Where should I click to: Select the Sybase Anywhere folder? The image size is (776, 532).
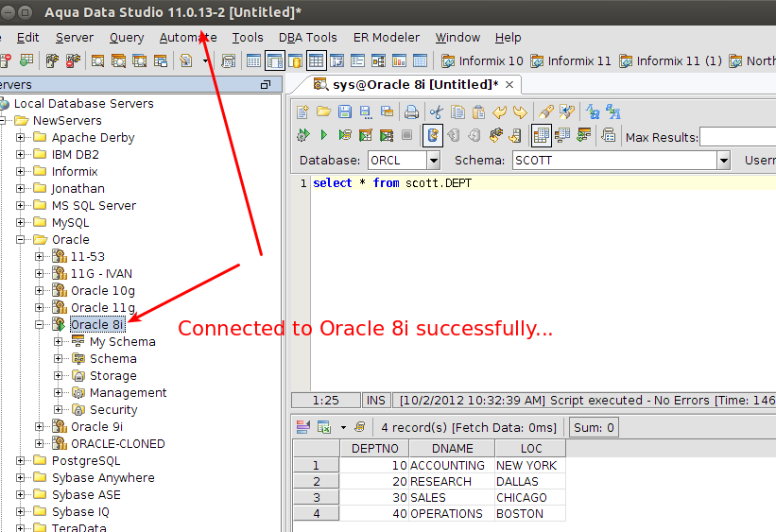103,478
